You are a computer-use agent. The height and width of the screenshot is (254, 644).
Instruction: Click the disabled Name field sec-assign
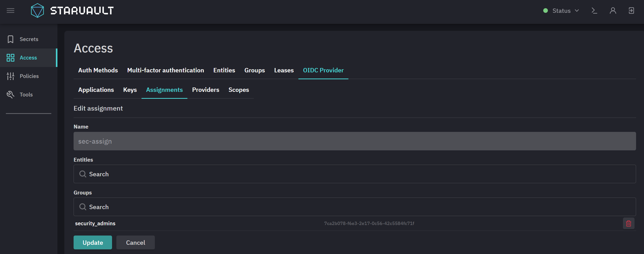(355, 141)
